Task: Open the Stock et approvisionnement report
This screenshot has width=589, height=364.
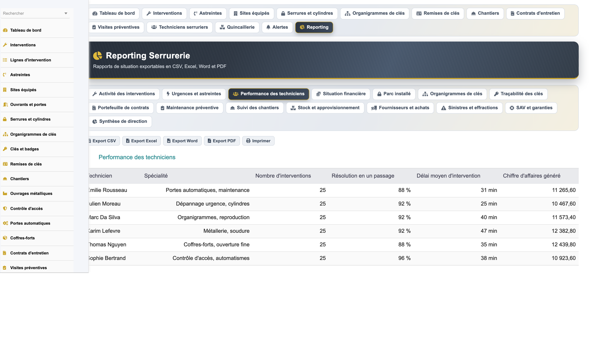Action: pos(325,108)
